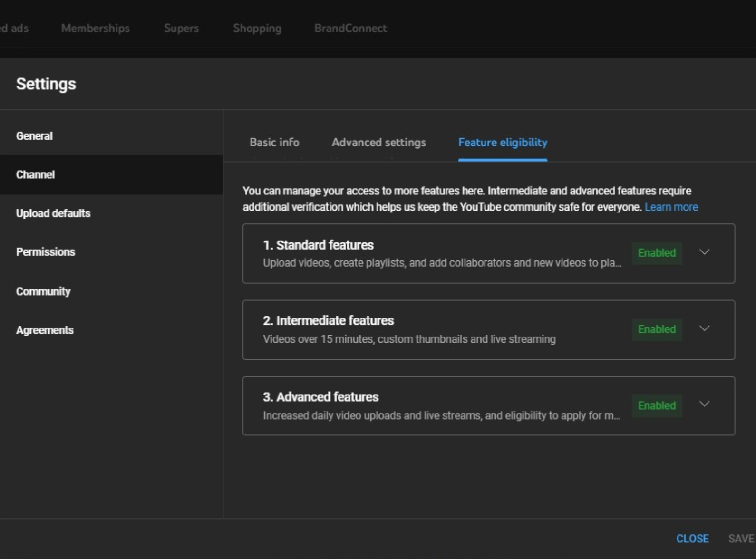
Task: Go to Upload defaults settings
Action: [53, 213]
